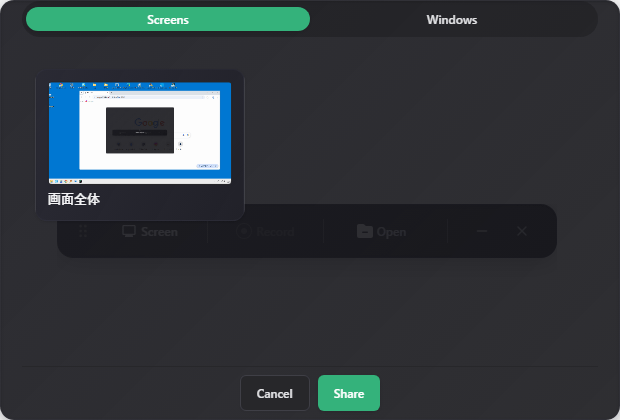This screenshot has width=620, height=420.
Task: Click the 画面全体 label text
Action: click(74, 199)
